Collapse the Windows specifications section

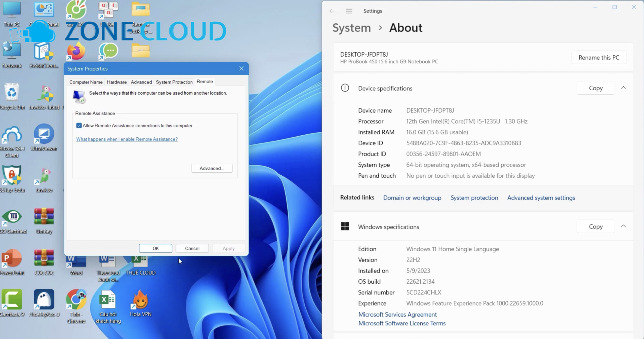click(x=623, y=226)
